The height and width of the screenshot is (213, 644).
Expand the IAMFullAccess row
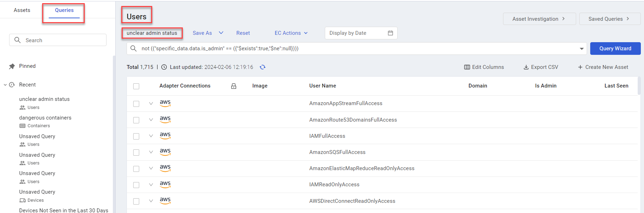click(x=151, y=136)
